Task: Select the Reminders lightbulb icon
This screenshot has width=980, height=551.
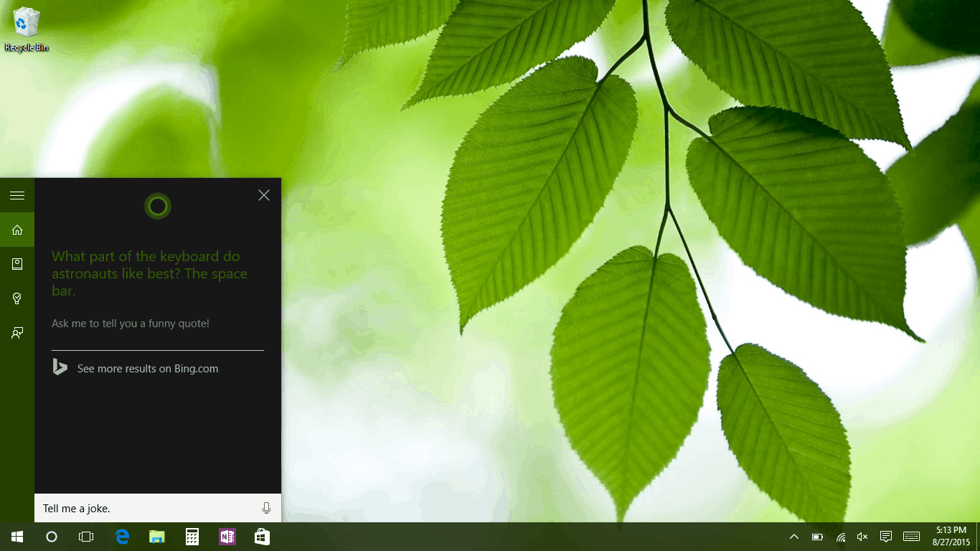Action: coord(17,298)
